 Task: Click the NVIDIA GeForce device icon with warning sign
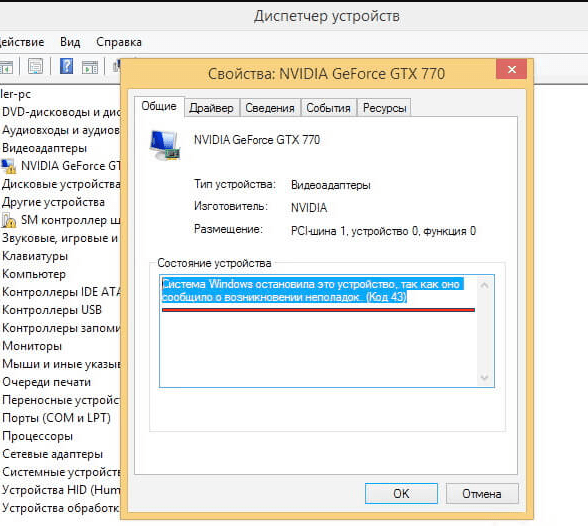click(9, 166)
